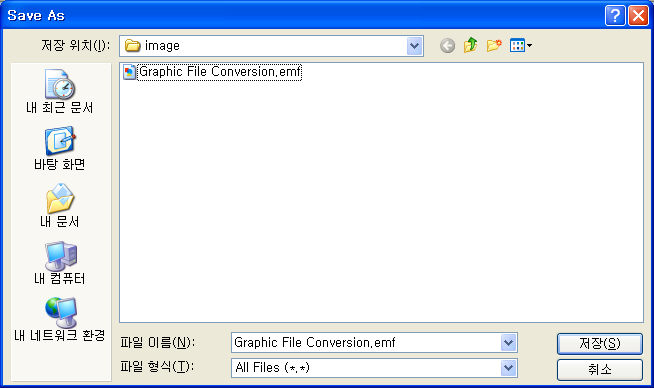The width and height of the screenshot is (654, 388).
Task: Open 내 컴퓨터 shortcut
Action: coord(60,263)
